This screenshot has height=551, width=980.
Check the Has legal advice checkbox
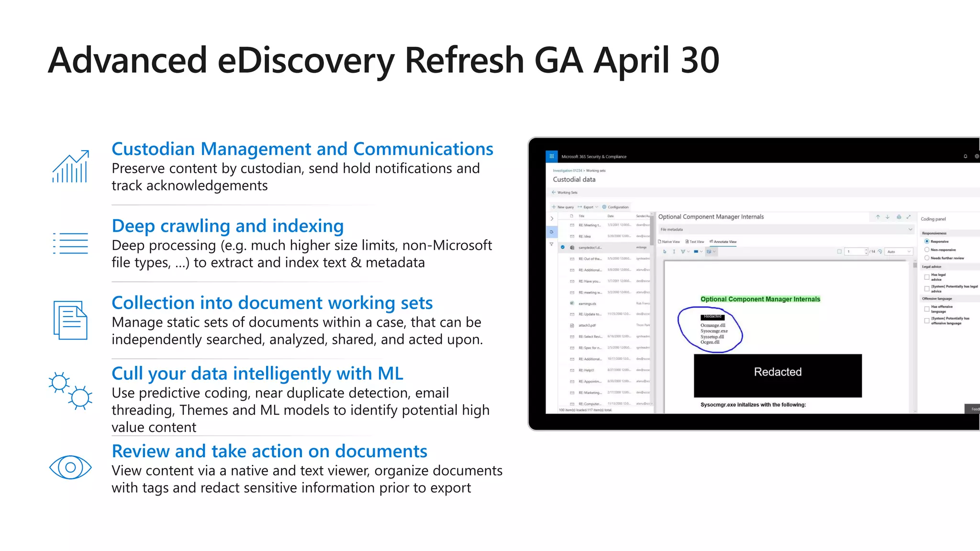[927, 277]
